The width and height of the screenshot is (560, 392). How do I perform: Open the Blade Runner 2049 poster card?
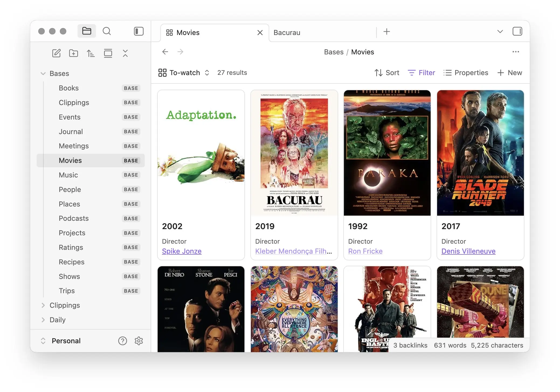coord(480,153)
